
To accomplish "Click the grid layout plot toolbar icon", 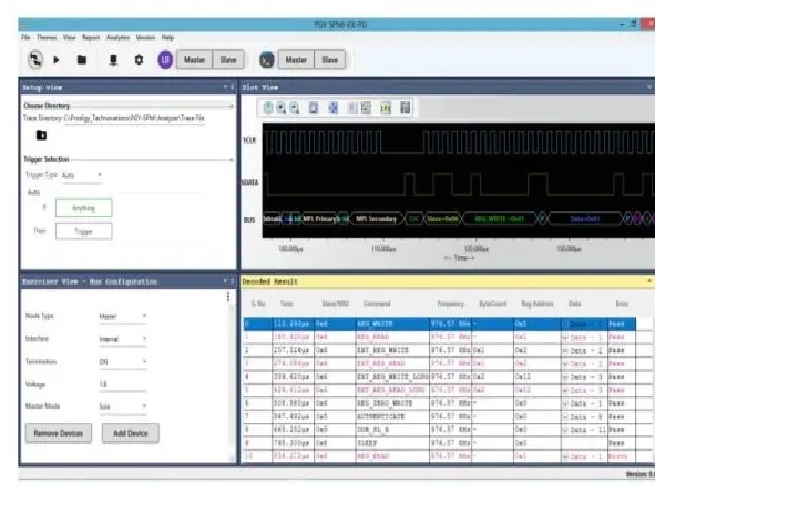I will coord(366,108).
